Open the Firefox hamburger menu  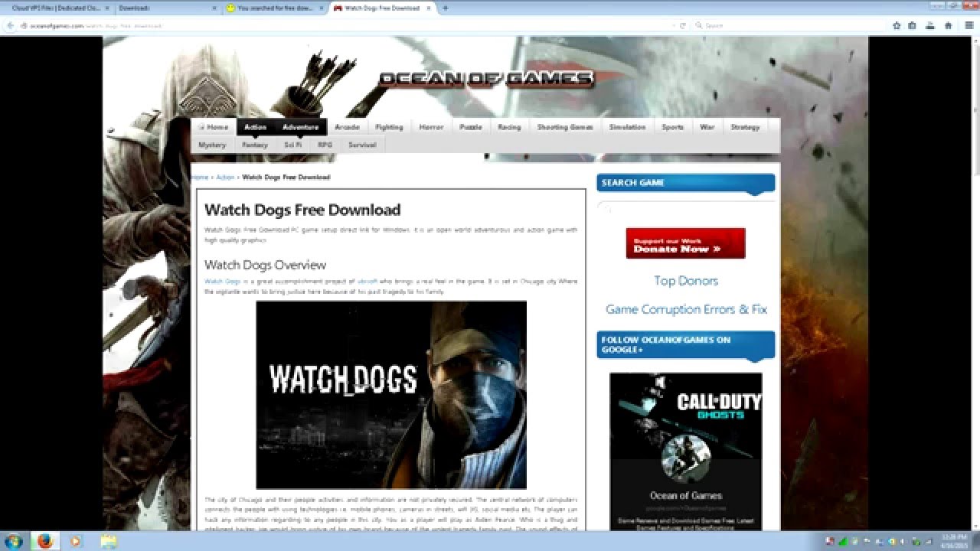click(969, 25)
